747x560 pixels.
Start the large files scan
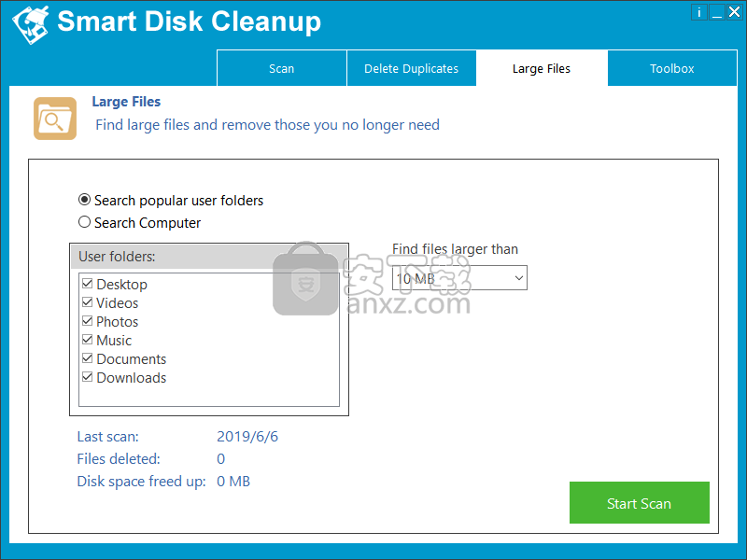[x=640, y=503]
